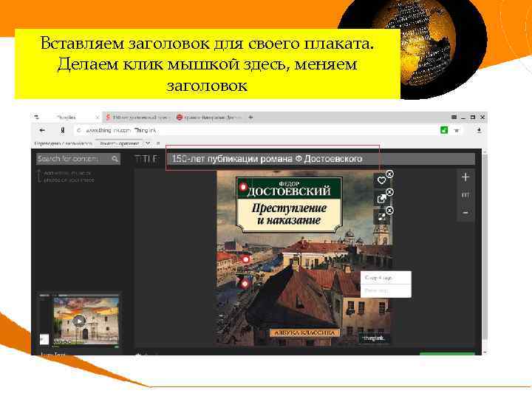Select the middle red tag marker on the cityscape
The width and height of the screenshot is (532, 399).
[245, 260]
